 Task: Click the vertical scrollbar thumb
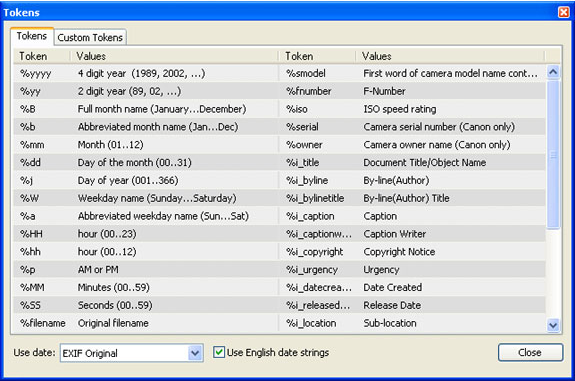coord(553,154)
